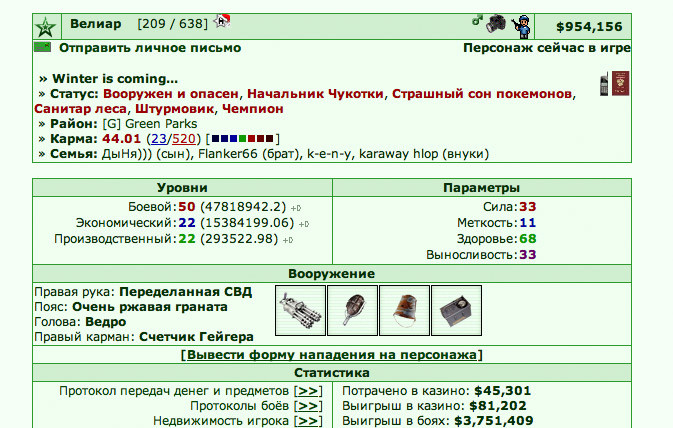Screen dimensions: 673x428
Task: Click economic level value 22 (15384199.06)
Action: (236, 223)
